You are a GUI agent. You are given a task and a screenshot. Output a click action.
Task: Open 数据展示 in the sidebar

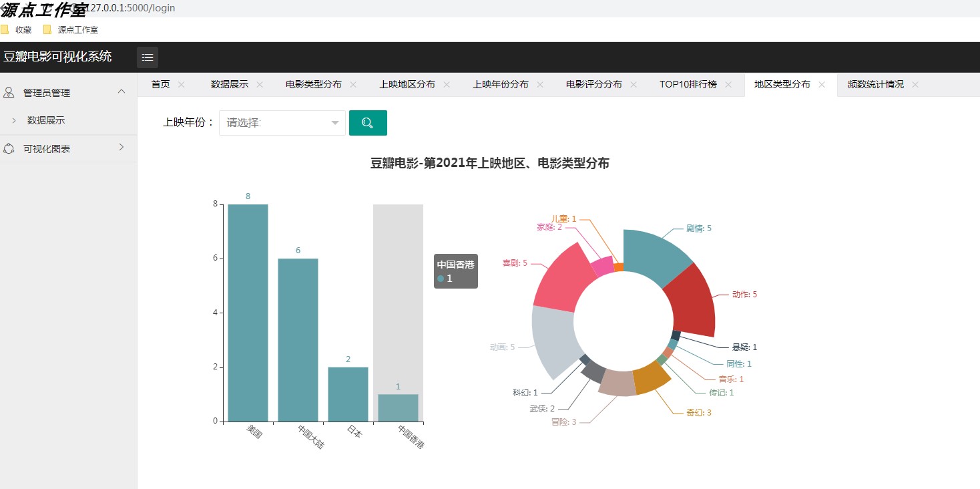46,120
